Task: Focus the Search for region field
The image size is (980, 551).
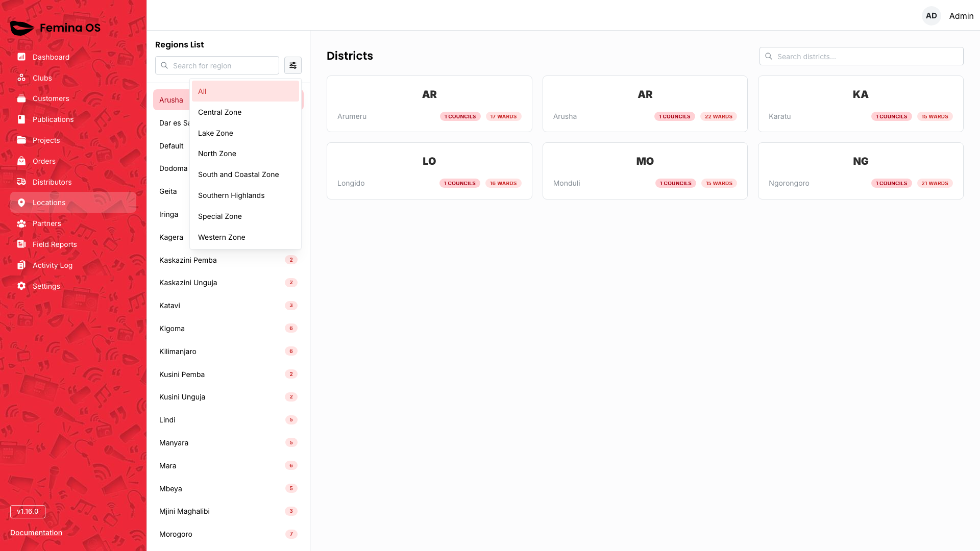Action: coord(217,65)
